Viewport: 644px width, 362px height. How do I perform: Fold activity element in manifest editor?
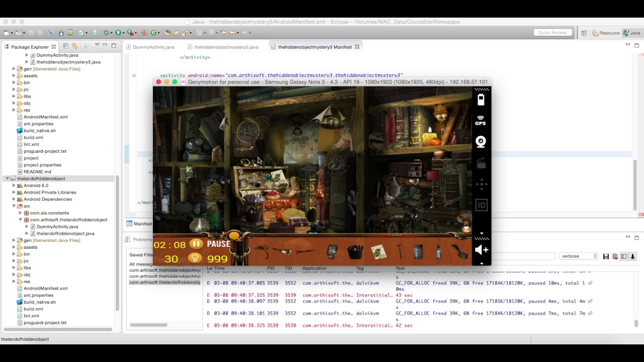[134, 75]
